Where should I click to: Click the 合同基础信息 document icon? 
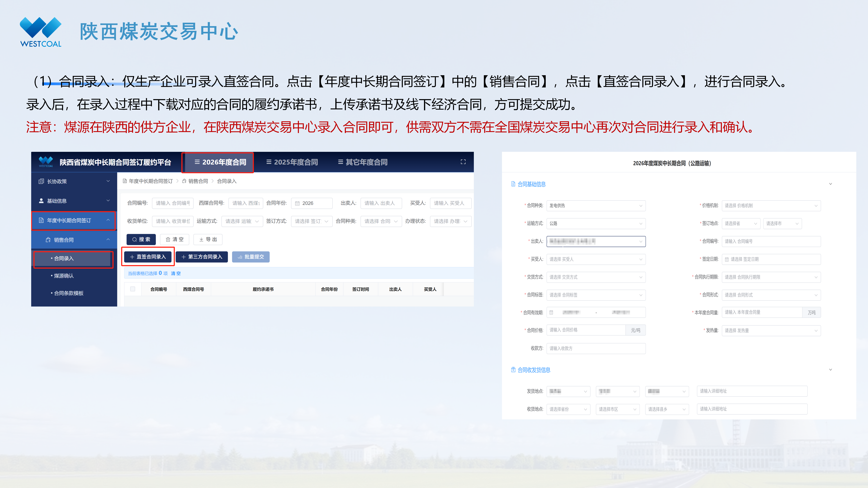click(513, 184)
